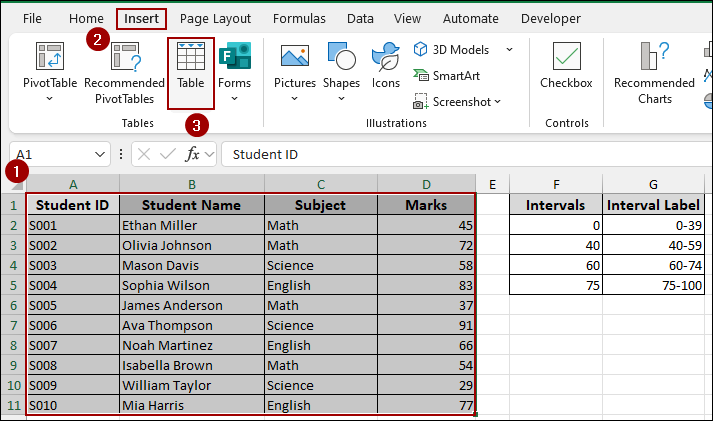Switch to the Developer tab

pos(551,19)
